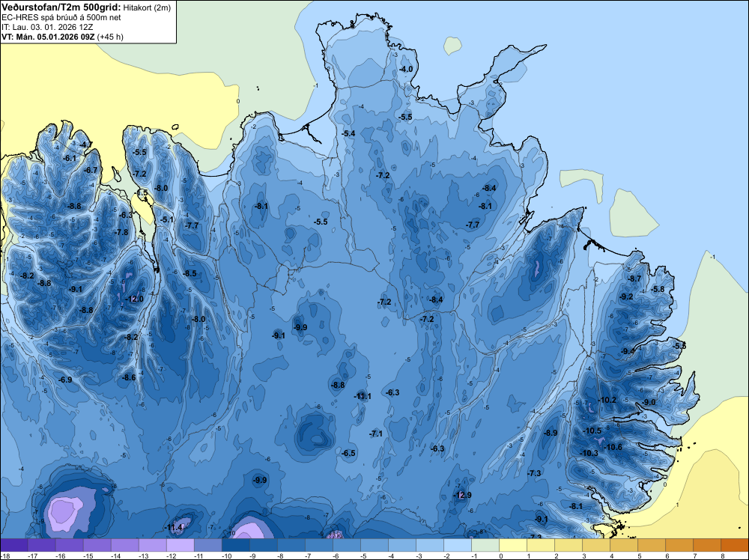Image resolution: width=749 pixels, height=560 pixels.
Task: Click the 'Hitakort (2m)' header text
Action: point(146,7)
